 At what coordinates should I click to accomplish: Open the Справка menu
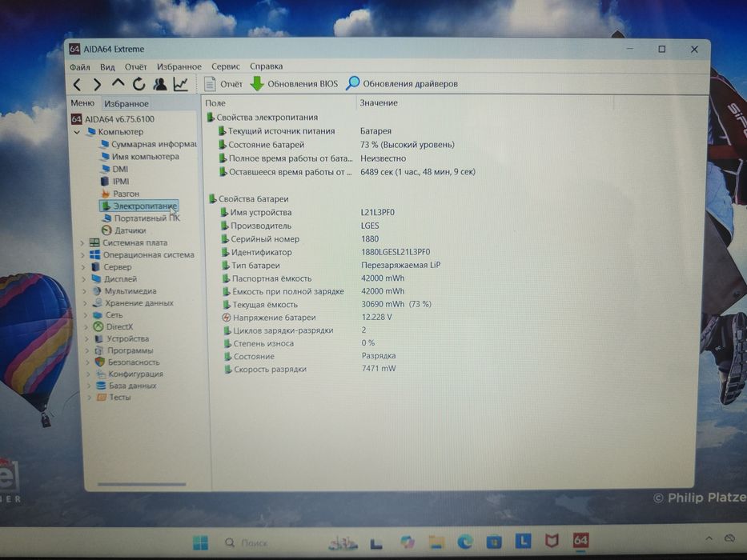pyautogui.click(x=267, y=66)
